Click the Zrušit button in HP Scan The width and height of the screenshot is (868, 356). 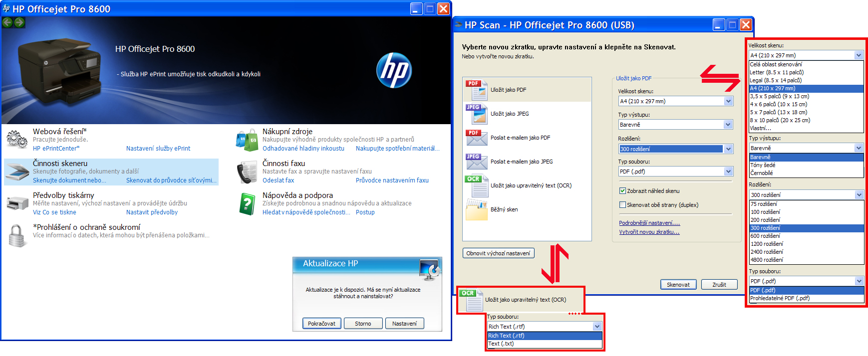pos(719,285)
